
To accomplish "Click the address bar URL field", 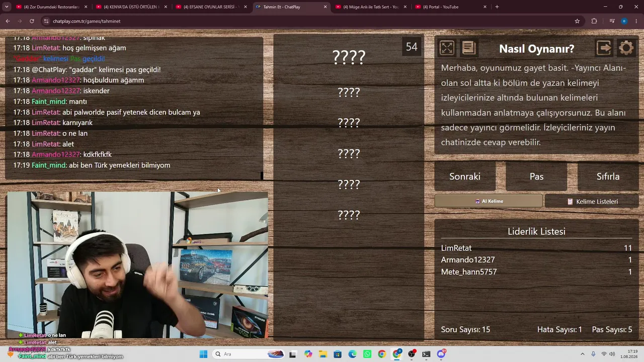I will pos(311,21).
